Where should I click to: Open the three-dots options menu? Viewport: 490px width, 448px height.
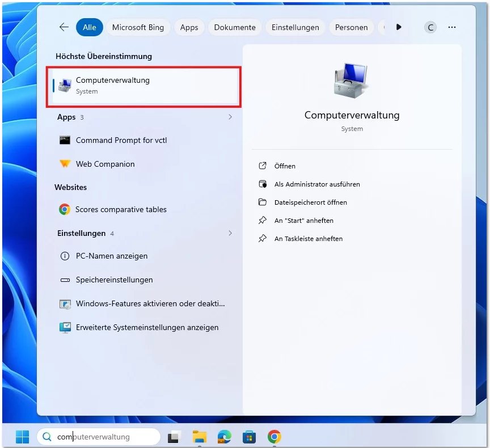coord(452,27)
